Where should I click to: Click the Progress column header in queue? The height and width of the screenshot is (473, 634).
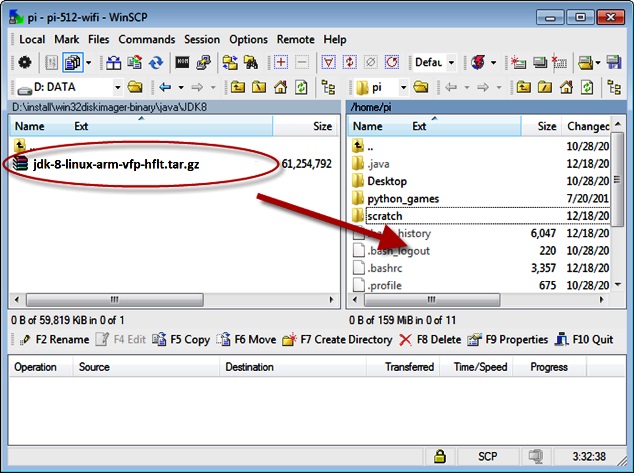pyautogui.click(x=549, y=367)
